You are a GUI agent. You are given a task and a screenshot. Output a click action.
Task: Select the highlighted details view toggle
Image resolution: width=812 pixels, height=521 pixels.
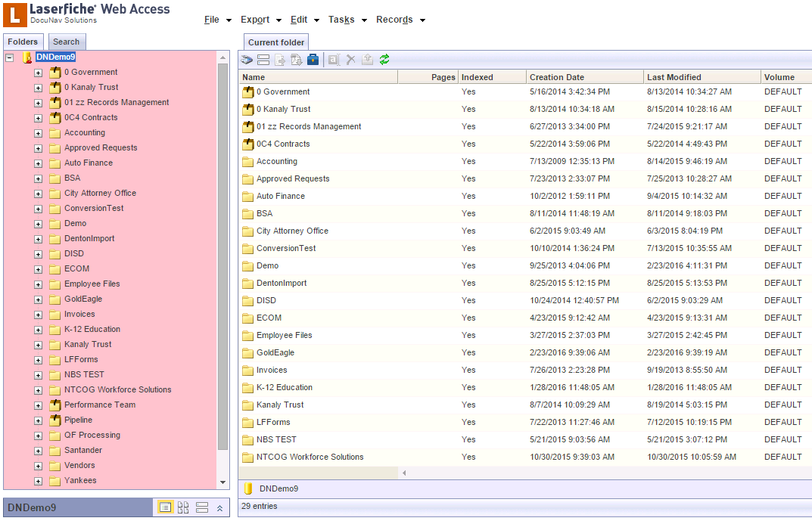click(x=165, y=507)
